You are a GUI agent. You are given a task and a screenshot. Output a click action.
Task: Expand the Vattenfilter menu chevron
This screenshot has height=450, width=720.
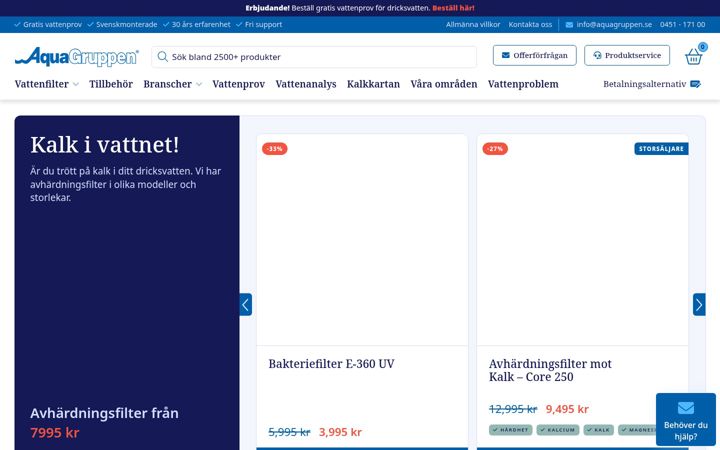pyautogui.click(x=76, y=84)
